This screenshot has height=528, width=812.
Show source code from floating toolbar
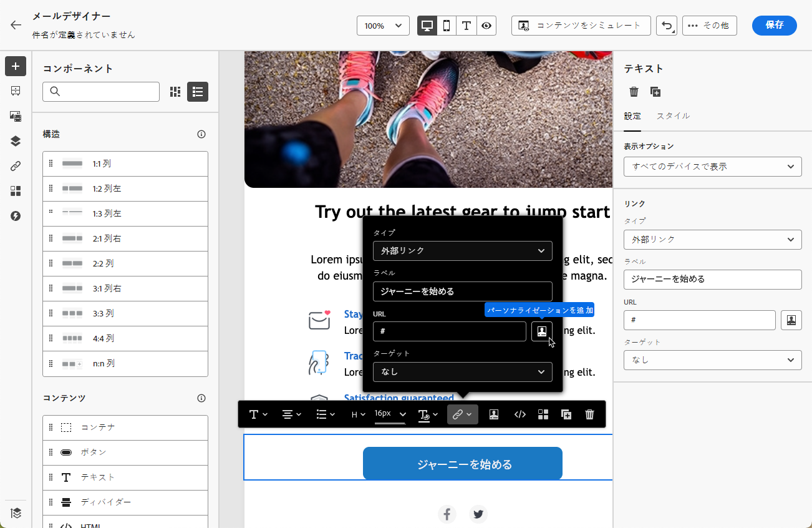(x=520, y=414)
